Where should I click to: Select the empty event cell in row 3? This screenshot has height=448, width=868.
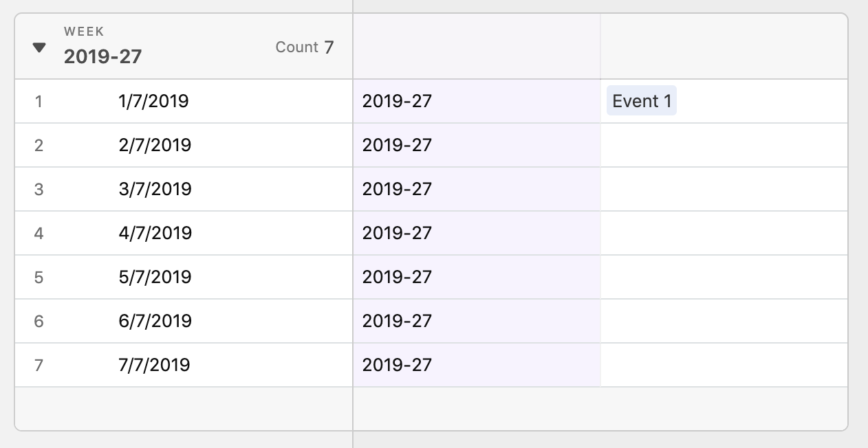tap(724, 189)
